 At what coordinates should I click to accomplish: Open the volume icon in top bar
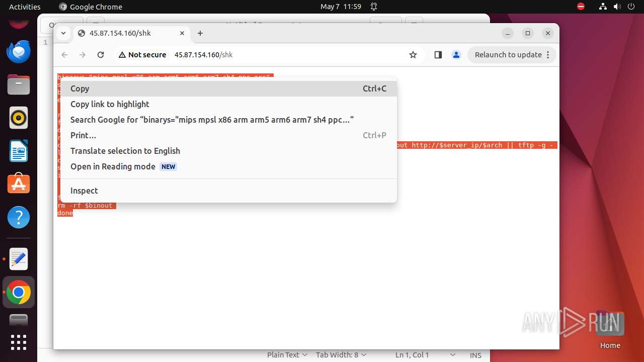pyautogui.click(x=617, y=7)
